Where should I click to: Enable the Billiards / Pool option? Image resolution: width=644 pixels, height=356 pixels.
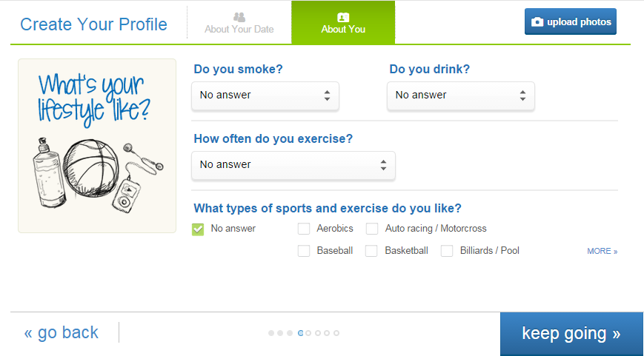tap(447, 251)
